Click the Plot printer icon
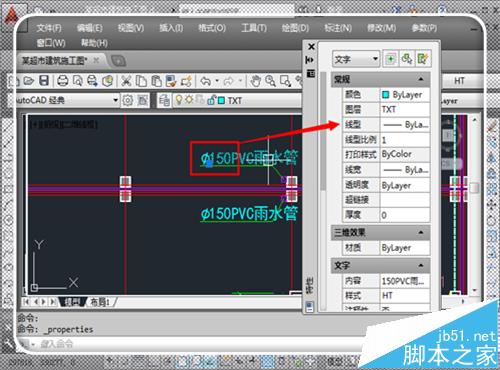This screenshot has height=370, width=500. click(x=63, y=81)
